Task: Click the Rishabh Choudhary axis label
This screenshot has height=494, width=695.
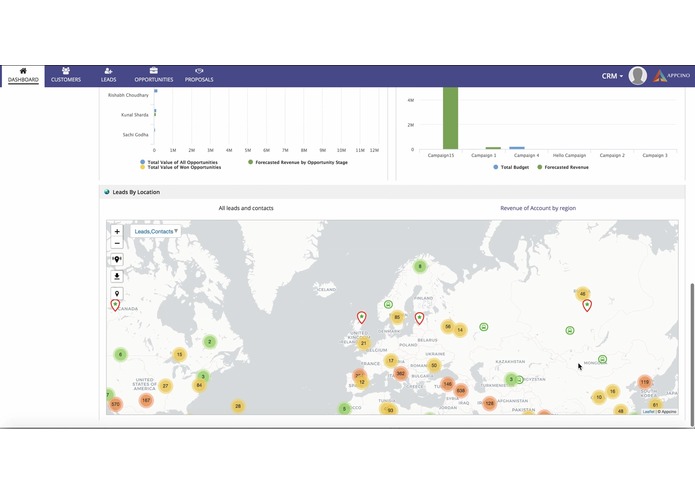Action: click(128, 95)
